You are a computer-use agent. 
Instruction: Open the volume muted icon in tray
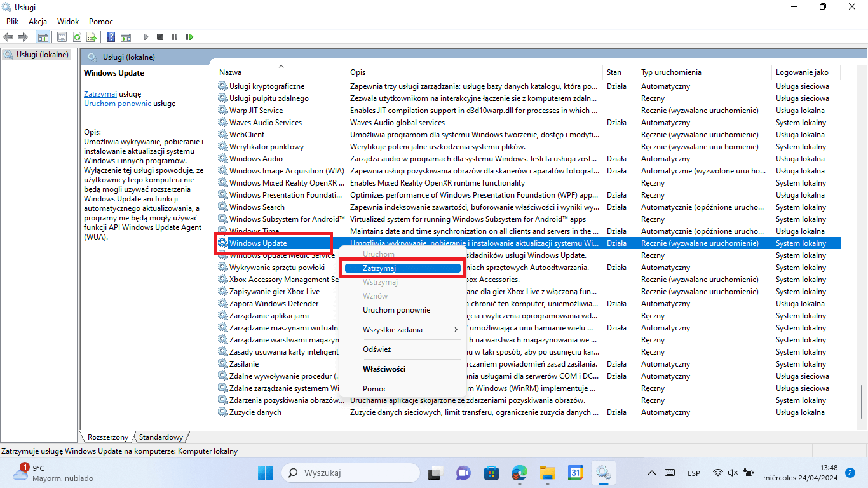click(733, 473)
